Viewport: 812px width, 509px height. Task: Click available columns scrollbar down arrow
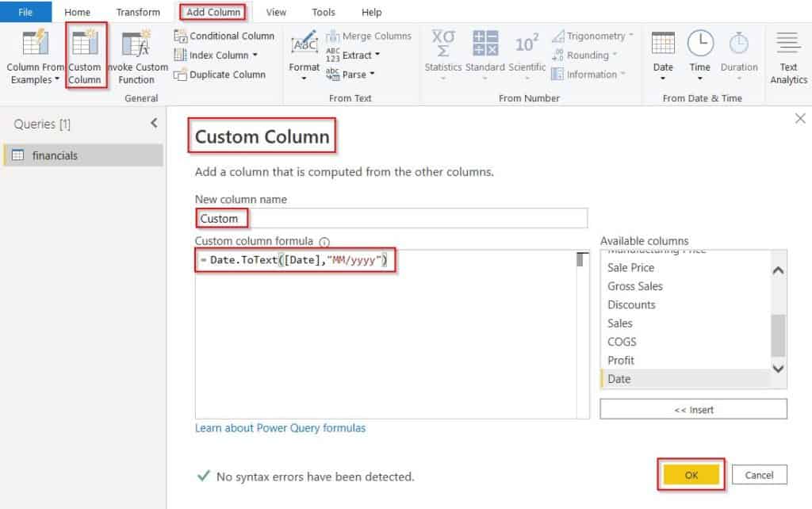(x=778, y=368)
